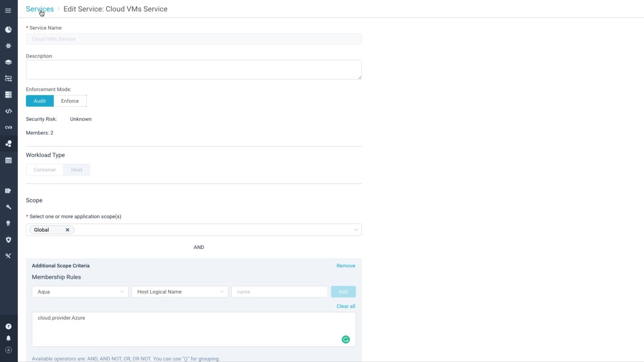Viewport: 644px width, 362px height.
Task: Select Container workload type
Action: click(x=45, y=170)
